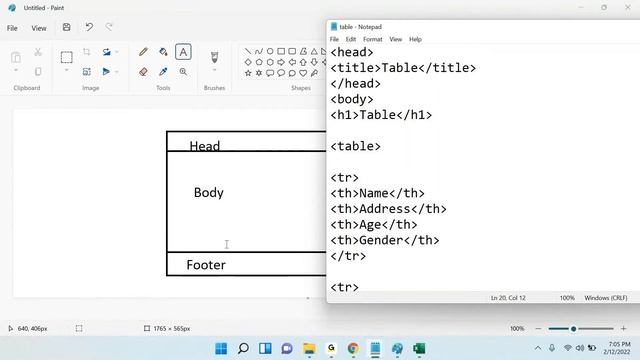Select the Text tool in Paint
640x360 pixels.
tap(183, 52)
